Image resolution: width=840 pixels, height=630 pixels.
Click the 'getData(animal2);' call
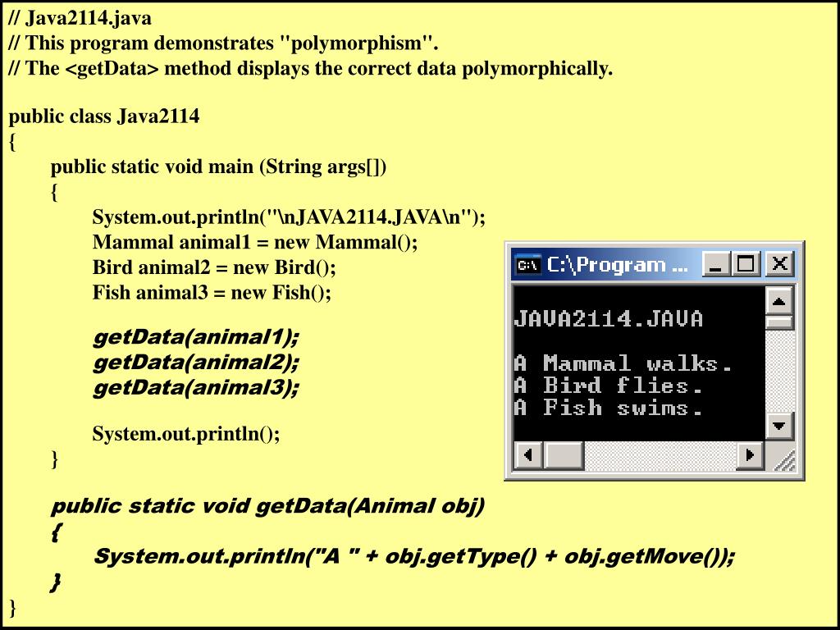pyautogui.click(x=196, y=363)
